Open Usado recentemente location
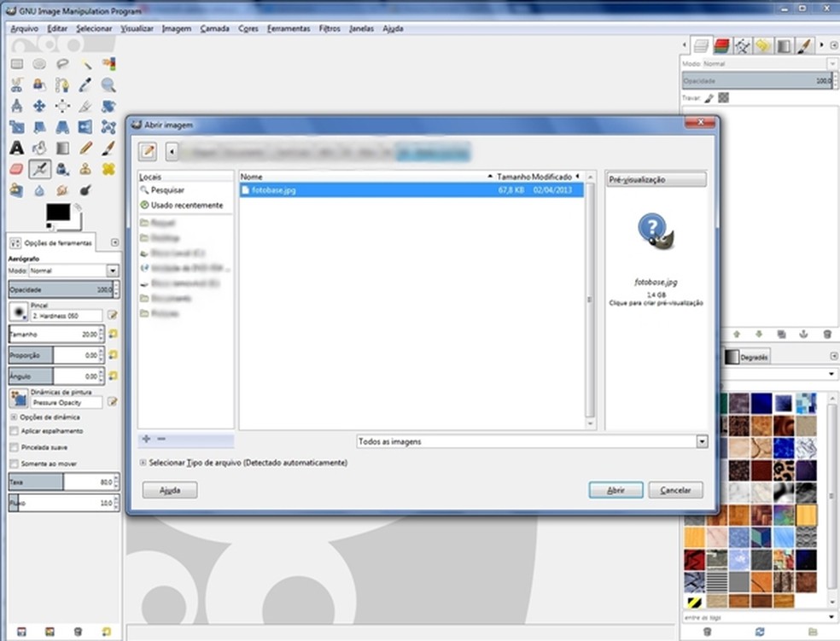The width and height of the screenshot is (840, 641). pos(181,205)
